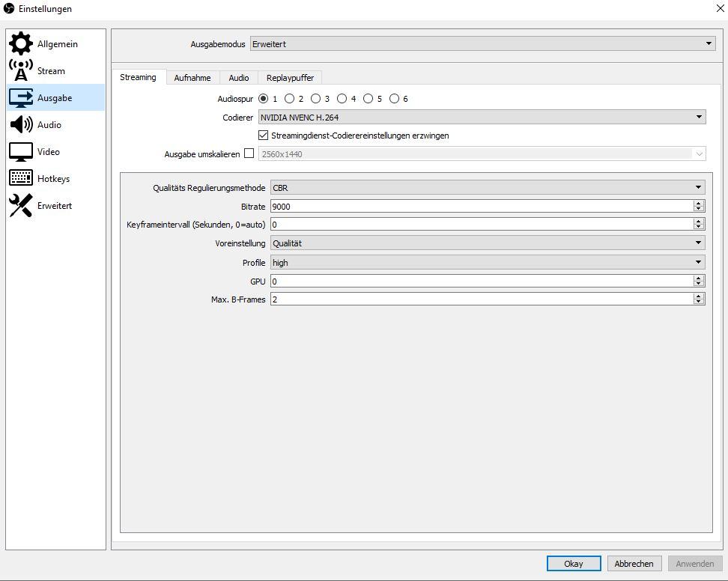Screen dimensions: 728x581
Task: Select the Ausgabe monitor-arrow icon
Action: (x=21, y=97)
